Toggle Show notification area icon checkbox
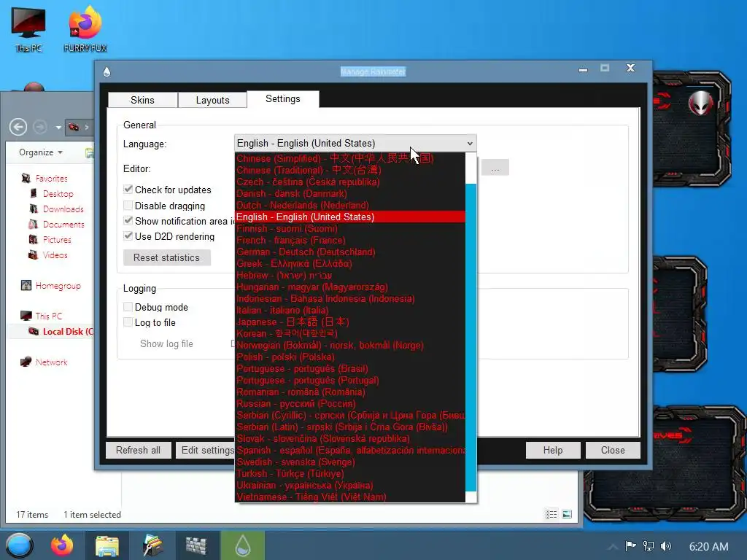Image resolution: width=747 pixels, height=560 pixels. pos(128,220)
